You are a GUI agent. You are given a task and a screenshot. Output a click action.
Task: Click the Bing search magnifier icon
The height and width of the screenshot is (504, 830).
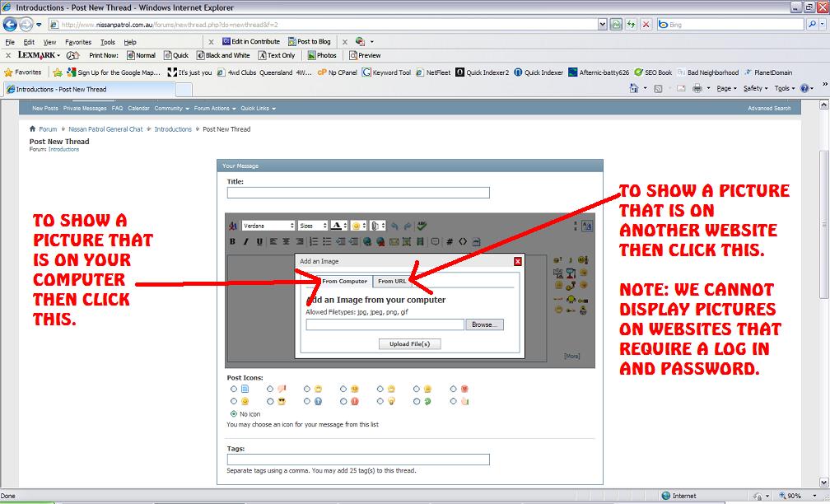812,25
